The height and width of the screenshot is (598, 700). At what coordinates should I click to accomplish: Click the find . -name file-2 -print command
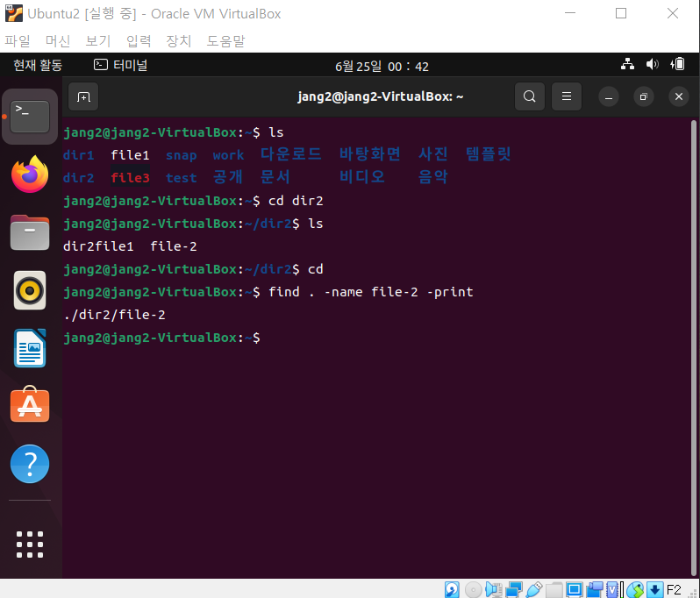(x=370, y=292)
